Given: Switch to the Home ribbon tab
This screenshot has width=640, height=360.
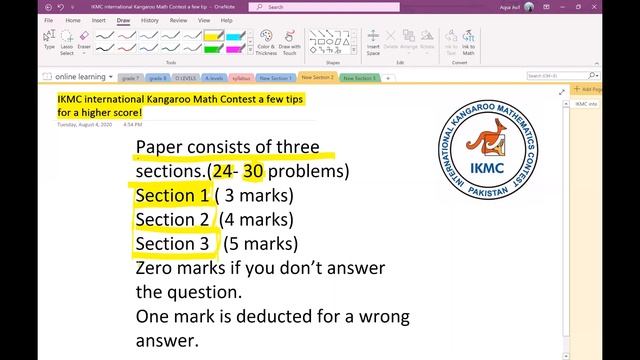Looking at the screenshot, I should tap(73, 20).
